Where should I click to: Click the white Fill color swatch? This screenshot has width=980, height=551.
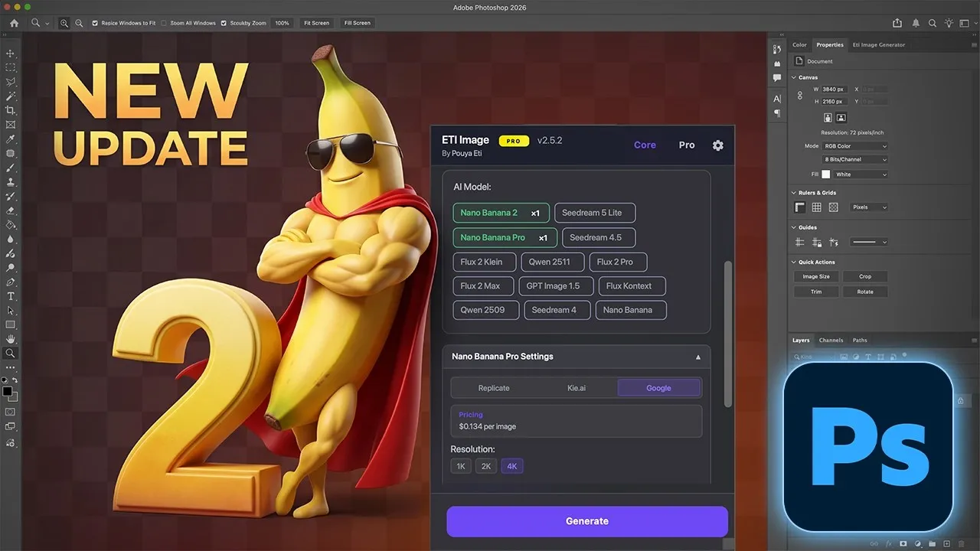(x=826, y=174)
